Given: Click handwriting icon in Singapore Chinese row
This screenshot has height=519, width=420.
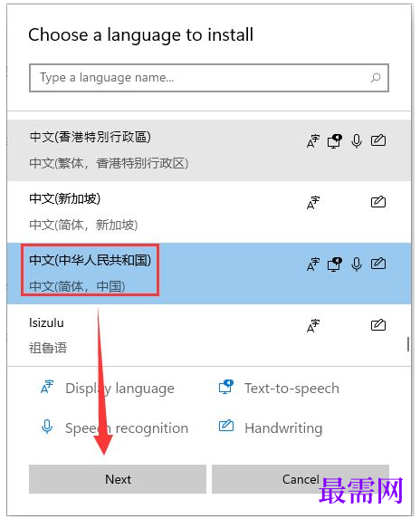Looking at the screenshot, I should [x=378, y=202].
